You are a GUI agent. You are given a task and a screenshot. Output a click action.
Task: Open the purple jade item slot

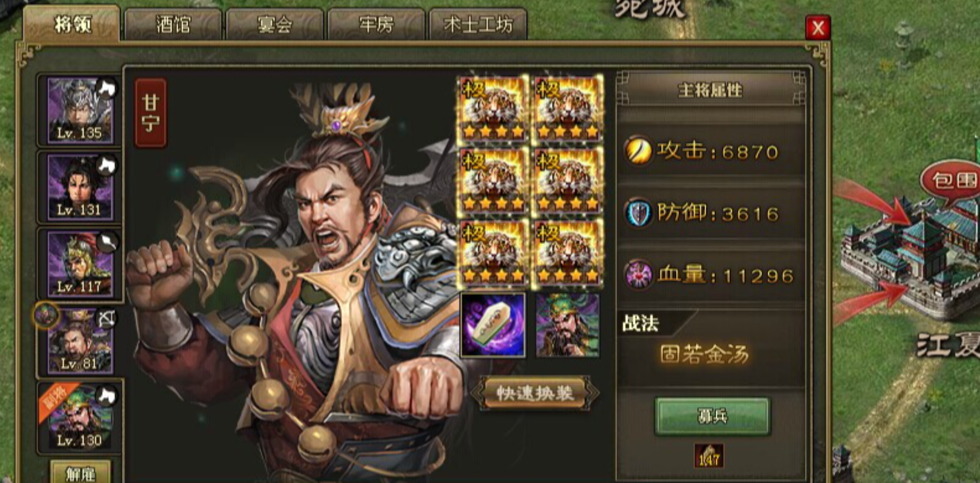pos(493,325)
